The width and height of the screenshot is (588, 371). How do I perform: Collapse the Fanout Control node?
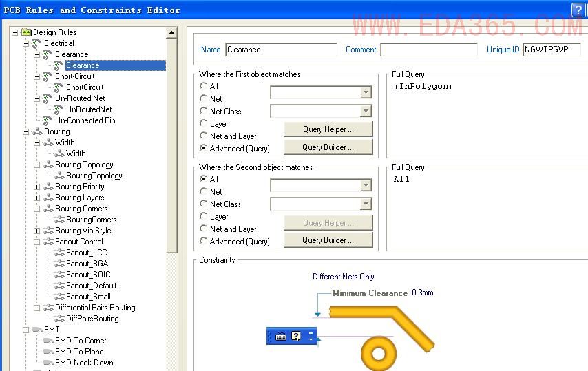[x=36, y=242]
